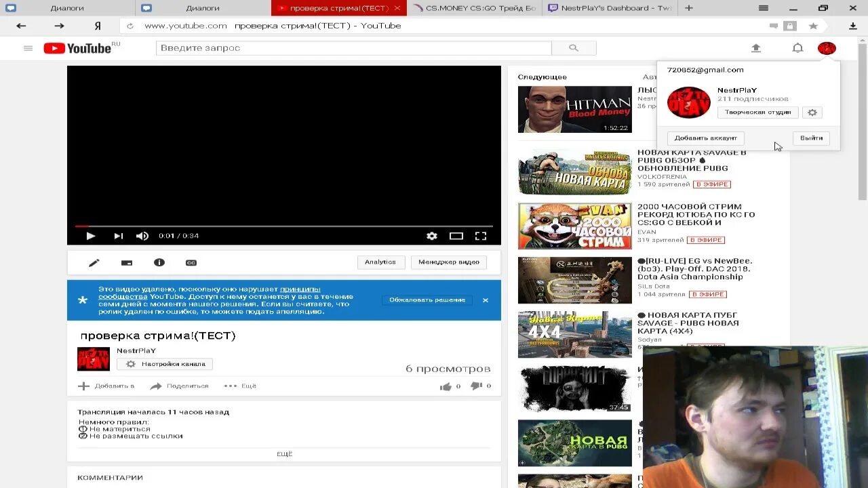Viewport: 868px width, 488px height.
Task: Mute the video volume
Action: click(x=142, y=236)
